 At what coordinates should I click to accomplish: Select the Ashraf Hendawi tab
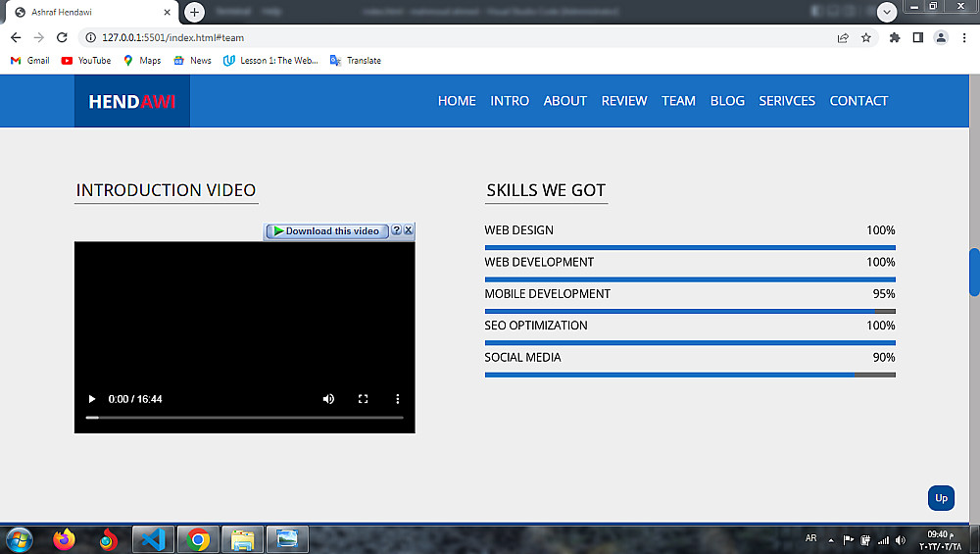tap(92, 12)
